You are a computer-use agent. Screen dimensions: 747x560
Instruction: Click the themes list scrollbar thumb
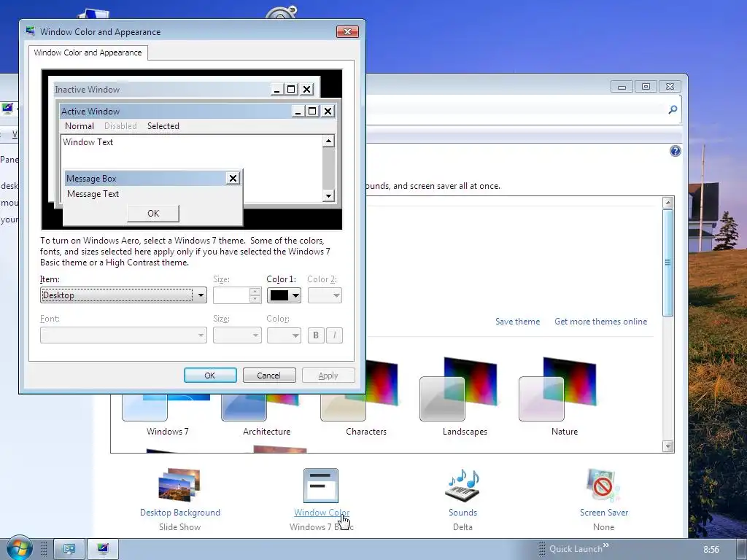(668, 262)
